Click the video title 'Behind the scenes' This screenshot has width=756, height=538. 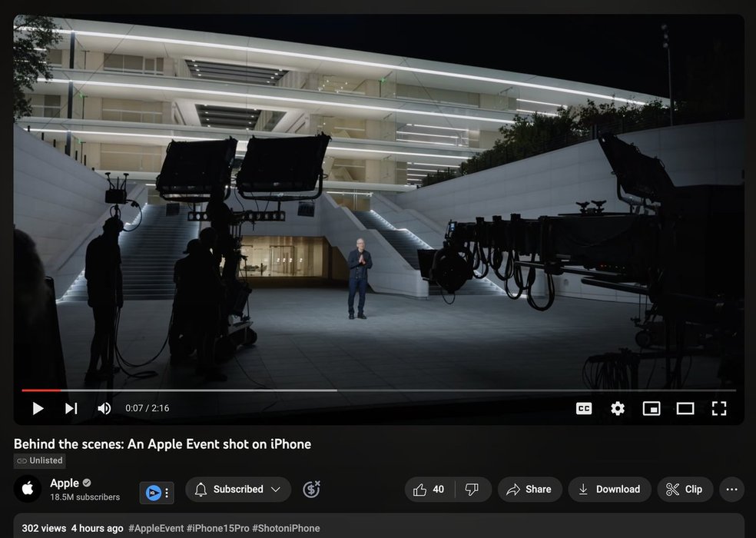[x=162, y=444]
